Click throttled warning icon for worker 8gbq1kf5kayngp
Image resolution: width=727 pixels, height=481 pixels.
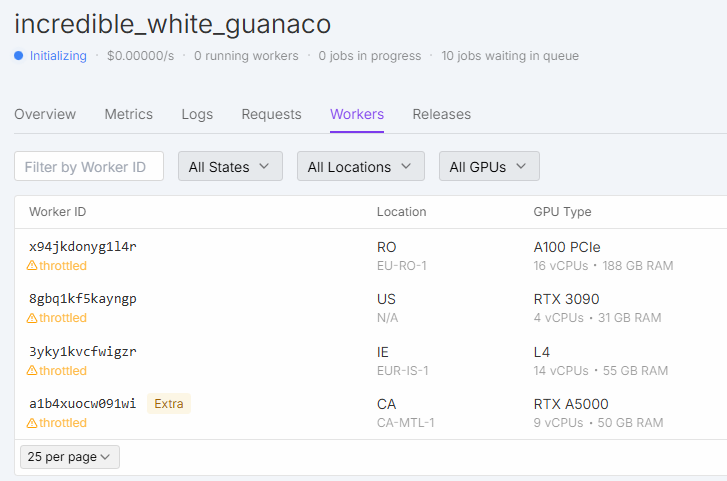(32, 318)
